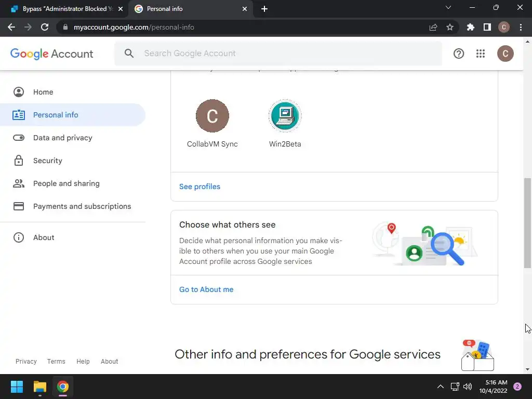Select the Win2Beta profile avatar

[x=285, y=116]
